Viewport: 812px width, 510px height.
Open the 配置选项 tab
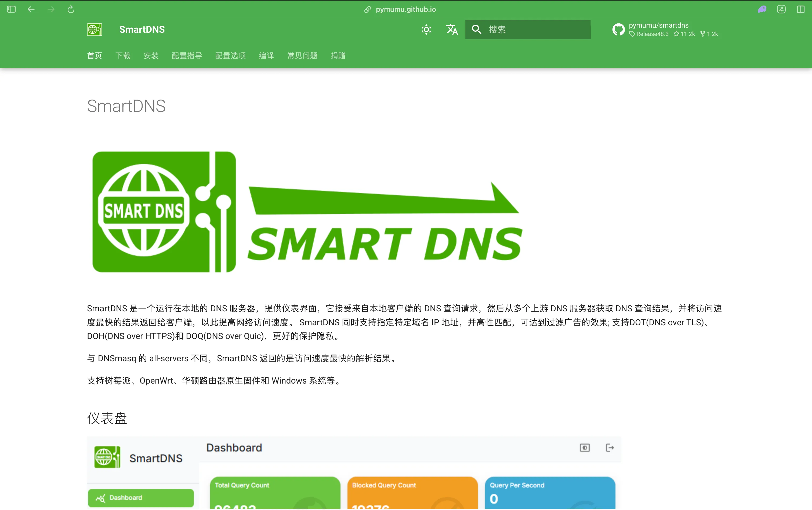point(231,56)
